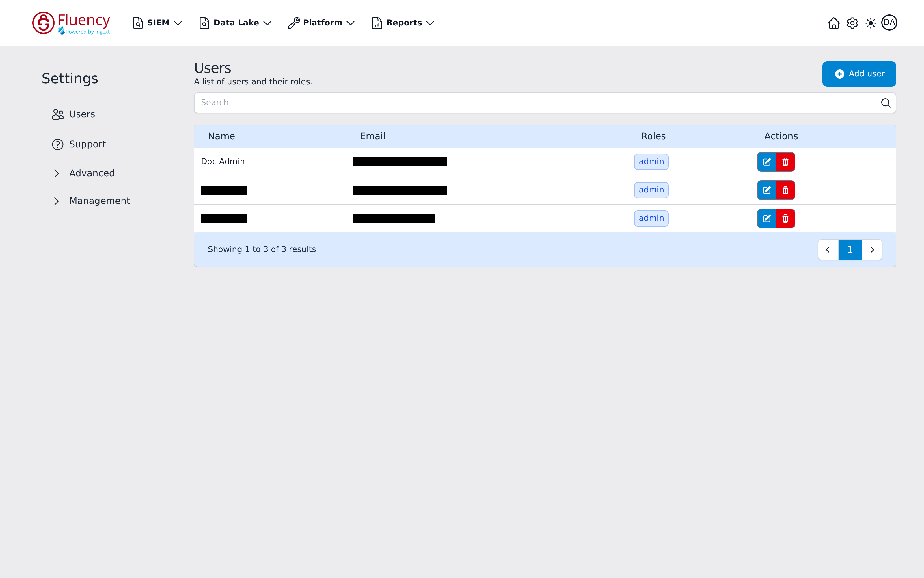Image resolution: width=924 pixels, height=578 pixels.
Task: Click the admin role badge for Doc Admin
Action: [651, 162]
